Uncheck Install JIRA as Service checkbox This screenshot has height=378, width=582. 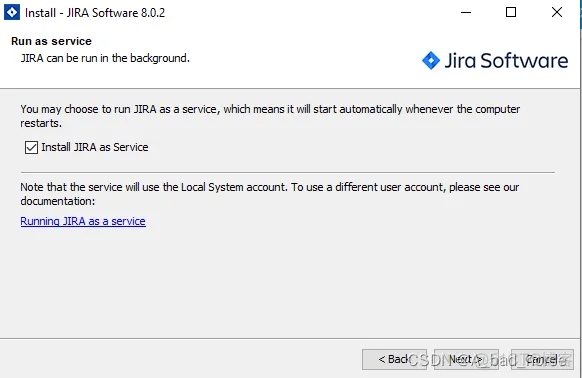31,147
